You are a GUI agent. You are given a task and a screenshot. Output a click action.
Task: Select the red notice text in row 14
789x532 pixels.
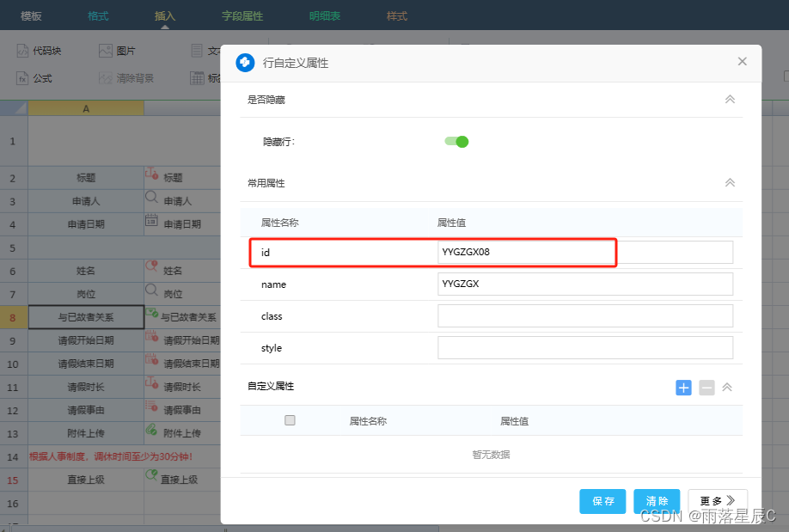click(111, 456)
